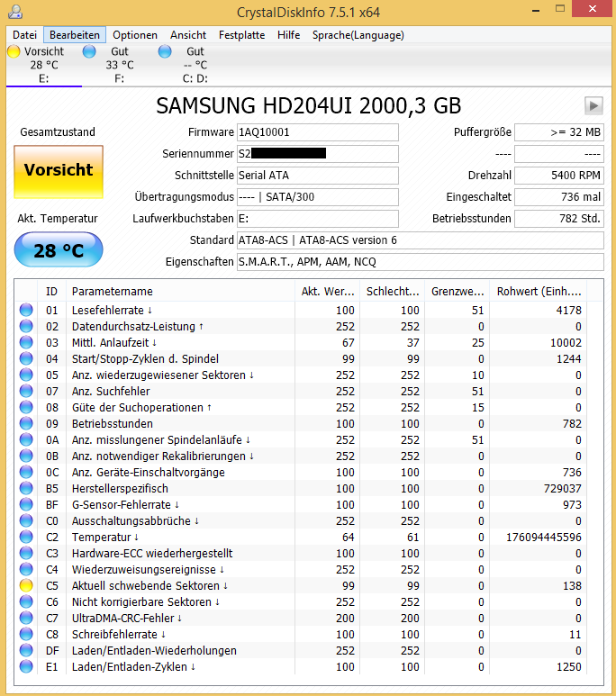Click the status icon for Datendurchsatz-Leistung
Image resolution: width=616 pixels, height=696 pixels.
click(26, 326)
